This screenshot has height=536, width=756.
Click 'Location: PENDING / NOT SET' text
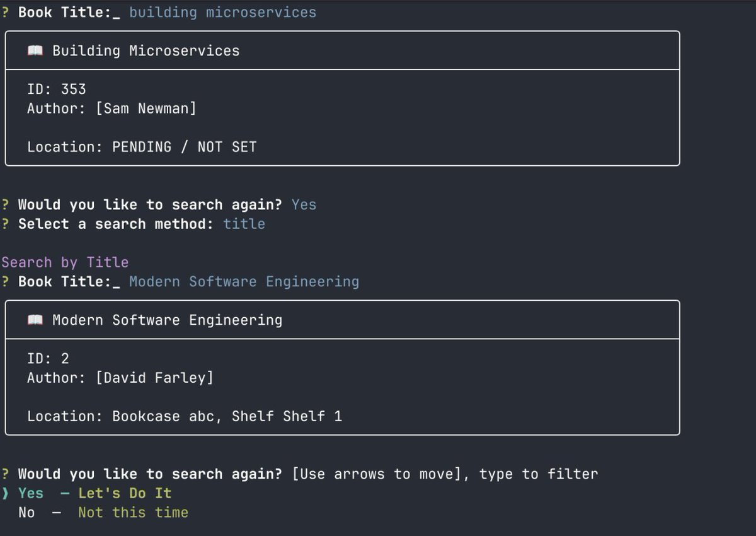(142, 147)
